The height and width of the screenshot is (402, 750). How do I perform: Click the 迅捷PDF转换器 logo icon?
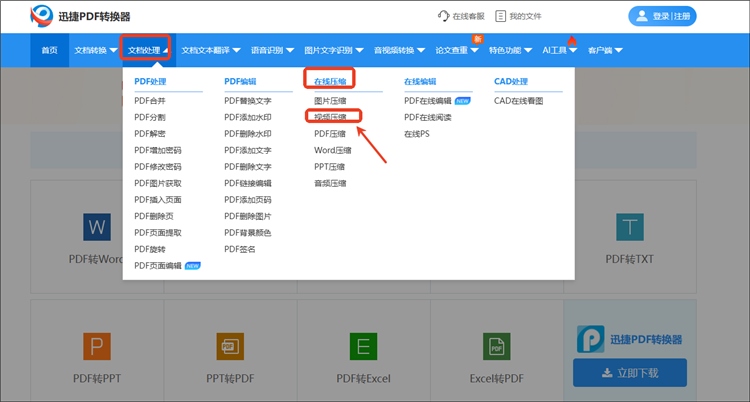coord(41,16)
